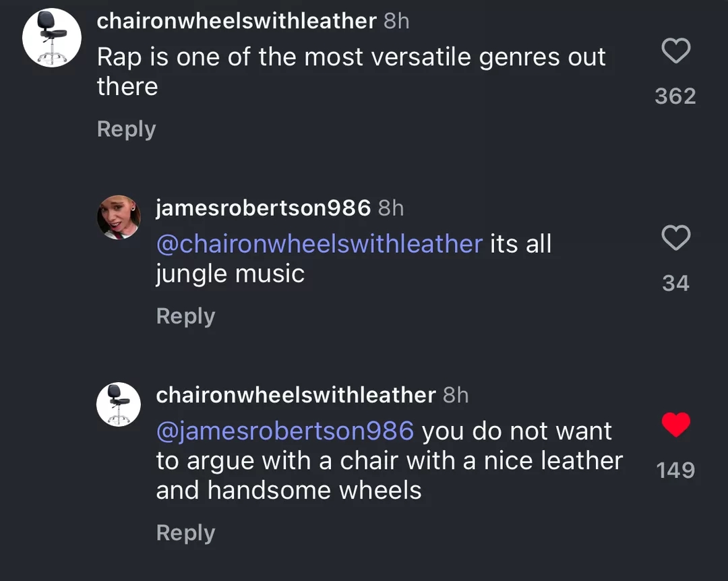Select the 'argue with a chair' comment text

pyautogui.click(x=390, y=460)
